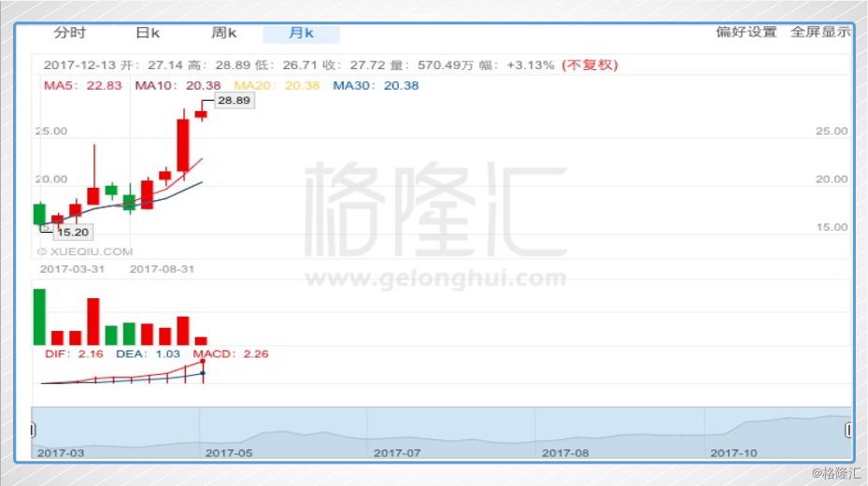The height and width of the screenshot is (486, 868).
Task: Click the 2017-08-31 date axis label
Action: [162, 269]
